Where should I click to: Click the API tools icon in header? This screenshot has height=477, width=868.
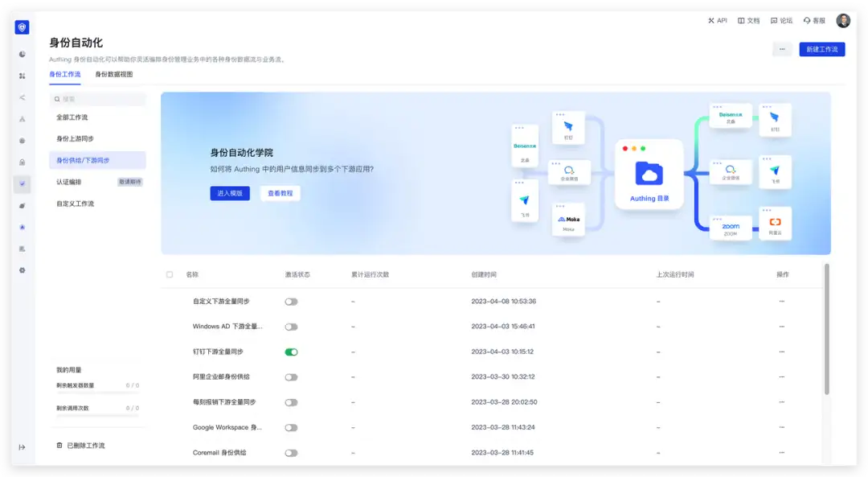point(711,20)
